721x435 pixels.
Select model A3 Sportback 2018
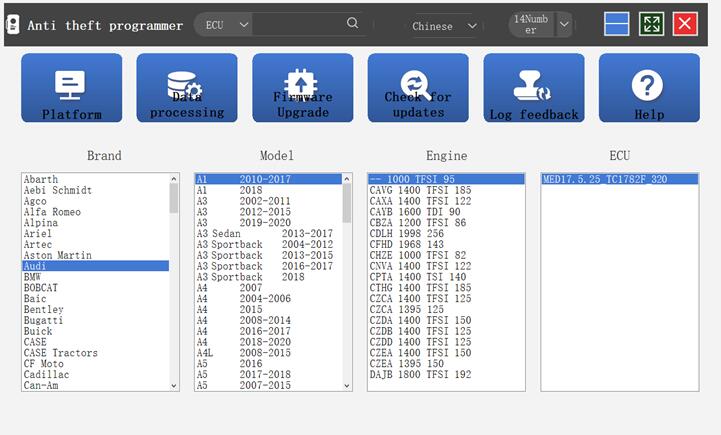click(x=269, y=277)
